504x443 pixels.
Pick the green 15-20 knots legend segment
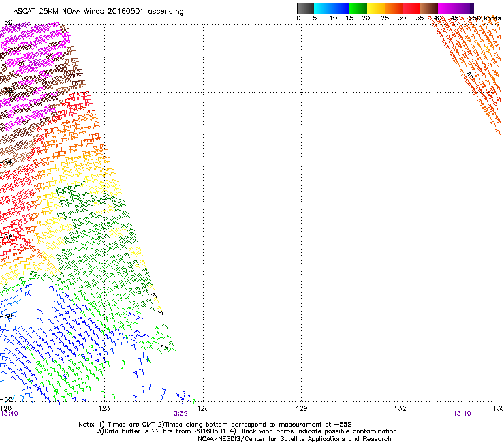[358, 8]
